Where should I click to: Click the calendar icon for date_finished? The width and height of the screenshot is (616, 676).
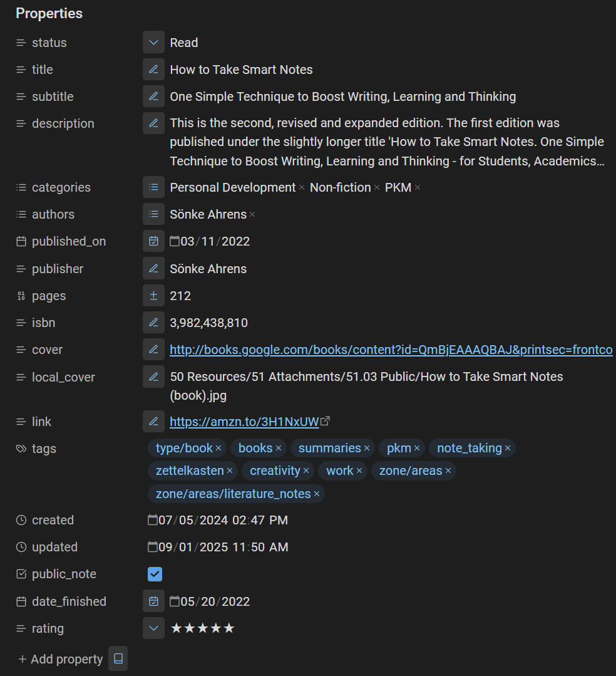(x=153, y=601)
